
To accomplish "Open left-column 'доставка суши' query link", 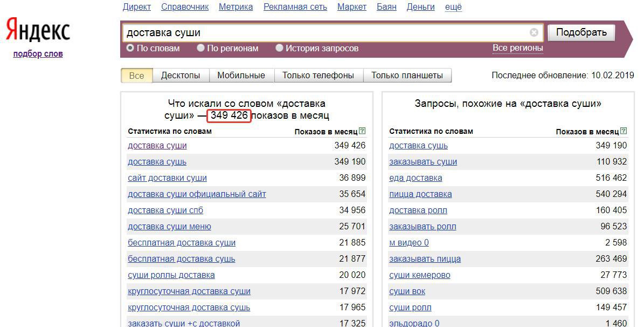I will click(x=157, y=146).
